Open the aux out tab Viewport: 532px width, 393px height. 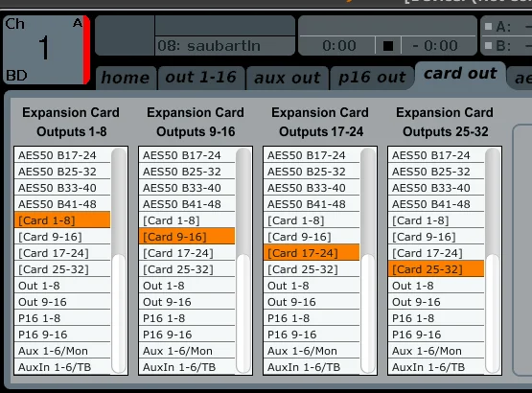[288, 78]
